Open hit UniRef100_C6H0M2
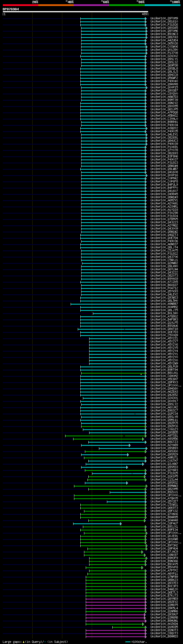This screenshot has width=183, height=644. (164, 376)
